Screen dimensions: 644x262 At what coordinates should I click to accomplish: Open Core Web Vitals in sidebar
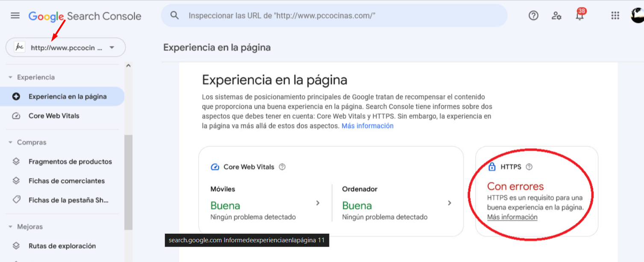(x=54, y=116)
